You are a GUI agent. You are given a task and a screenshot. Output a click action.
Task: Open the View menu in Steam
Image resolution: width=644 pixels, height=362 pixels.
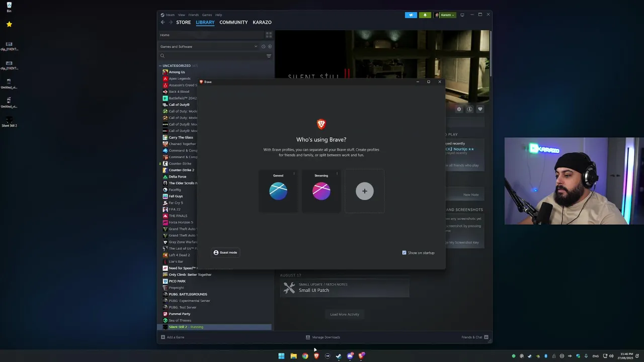(182, 15)
